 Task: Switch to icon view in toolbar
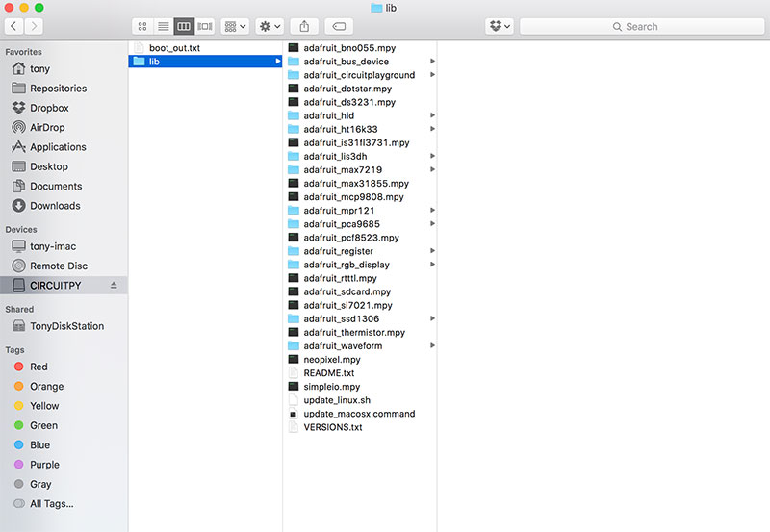(x=142, y=26)
